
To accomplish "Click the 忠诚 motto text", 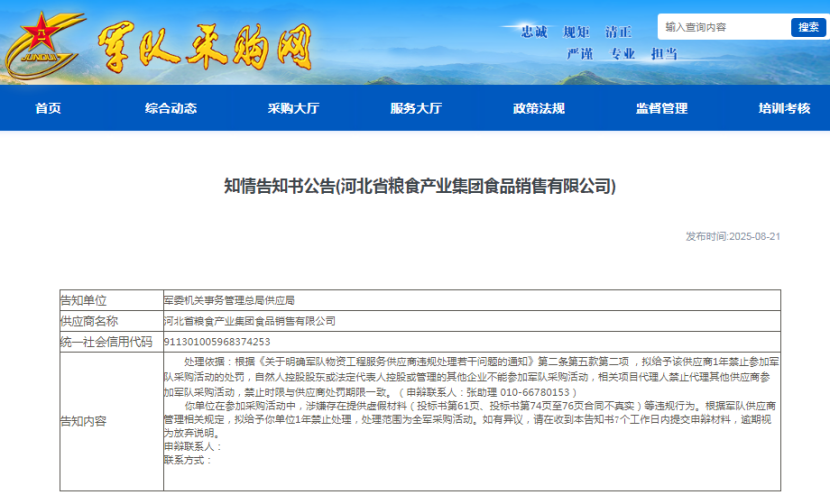I will [534, 32].
